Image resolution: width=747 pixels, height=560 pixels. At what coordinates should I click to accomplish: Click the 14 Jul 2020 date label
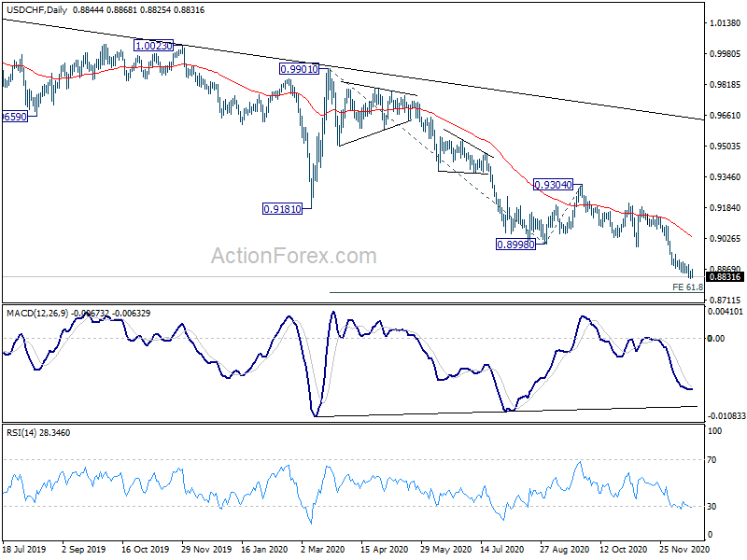[x=501, y=549]
